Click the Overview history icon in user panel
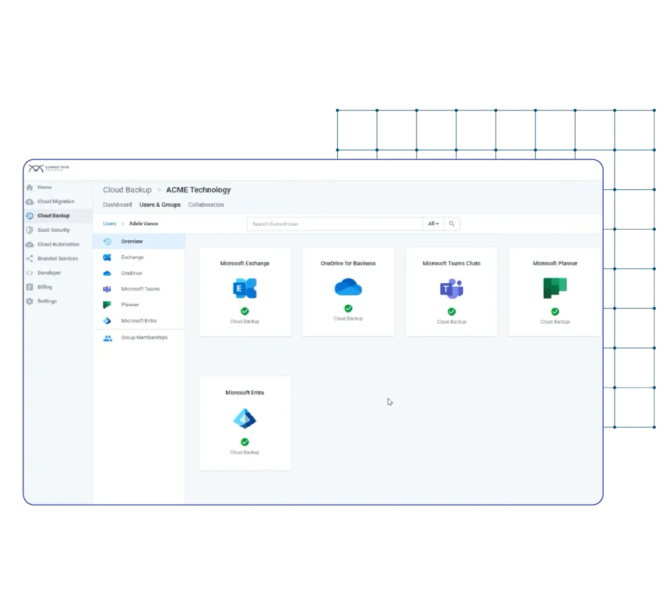 [107, 241]
